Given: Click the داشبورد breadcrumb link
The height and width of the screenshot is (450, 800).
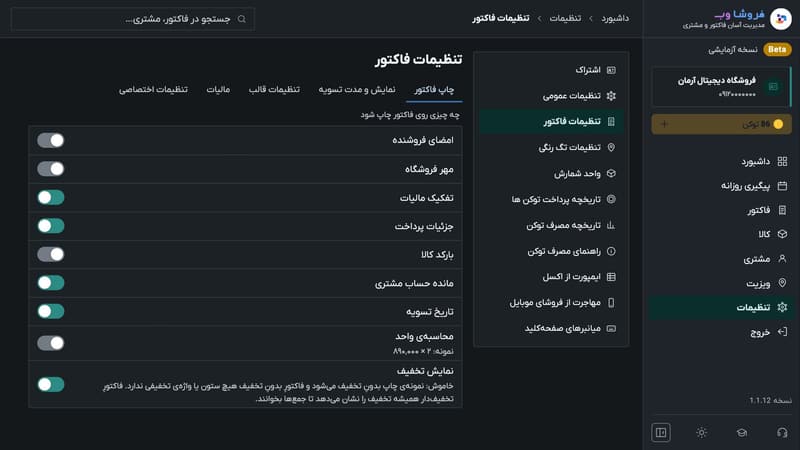Looking at the screenshot, I should tap(615, 18).
